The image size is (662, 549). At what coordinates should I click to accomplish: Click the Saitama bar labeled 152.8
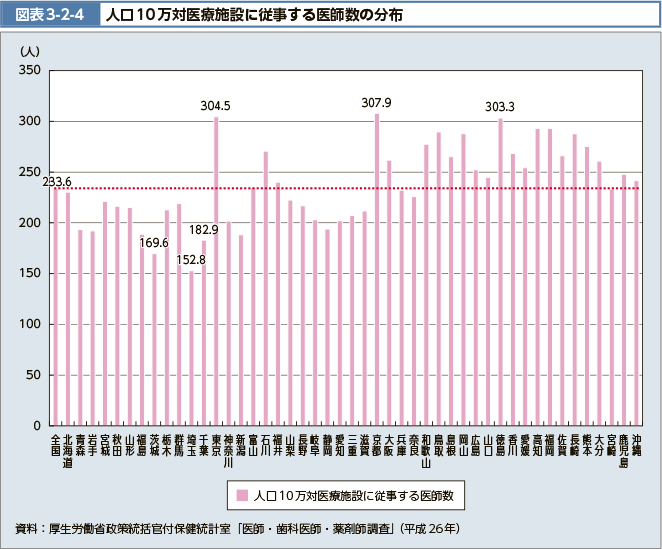(x=191, y=348)
